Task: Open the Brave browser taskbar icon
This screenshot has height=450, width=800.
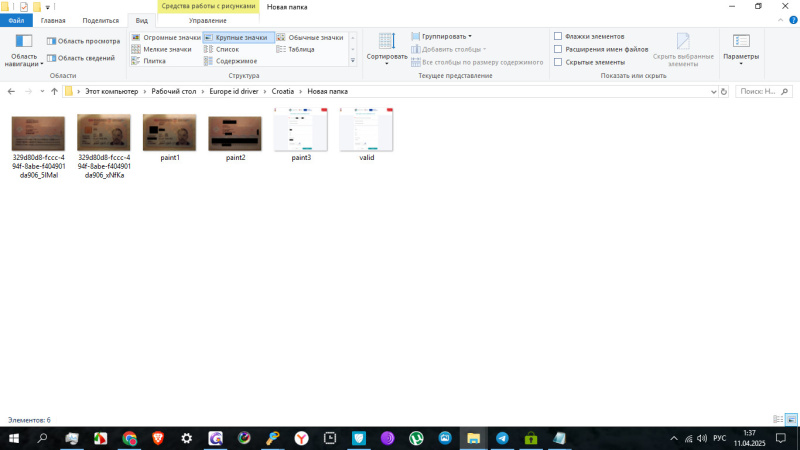Action: [x=158, y=438]
